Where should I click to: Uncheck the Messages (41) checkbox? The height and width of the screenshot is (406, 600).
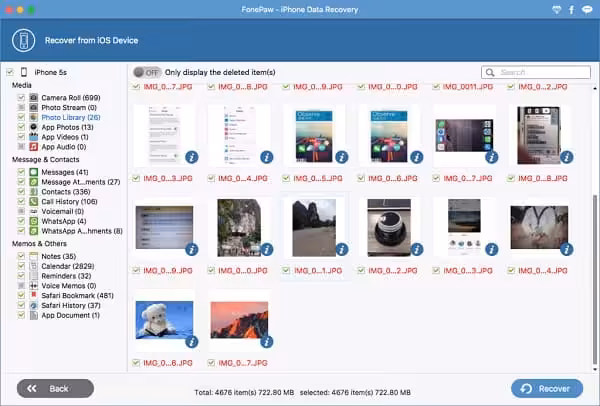pos(21,172)
